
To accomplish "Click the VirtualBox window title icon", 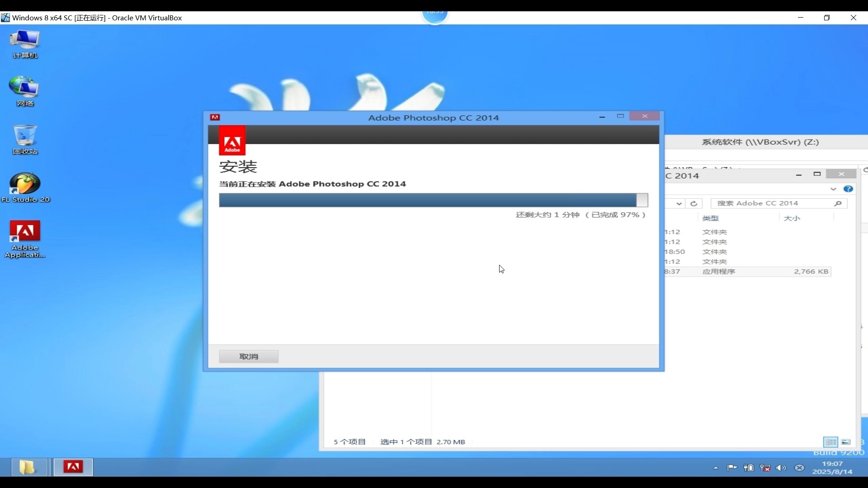I will [x=5, y=18].
